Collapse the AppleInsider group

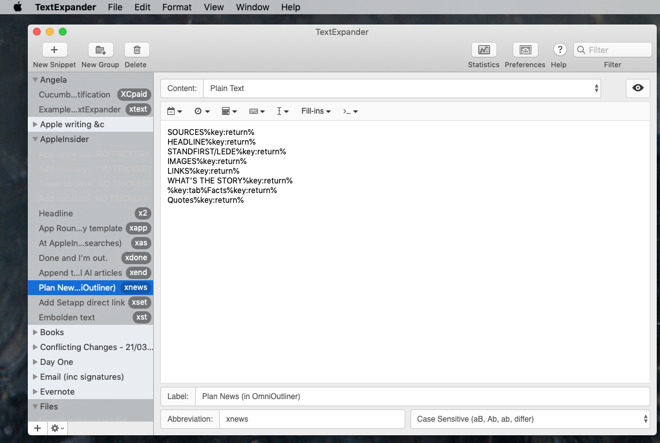pos(35,139)
